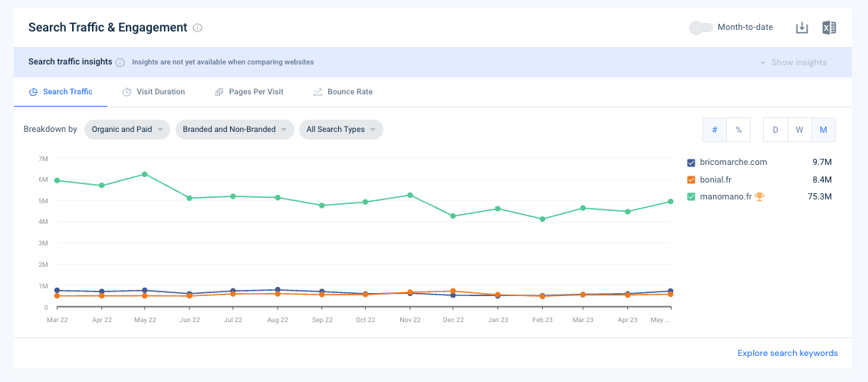Open the Branded and Non-Branded dropdown
Screen dimensions: 868x382
pos(235,130)
